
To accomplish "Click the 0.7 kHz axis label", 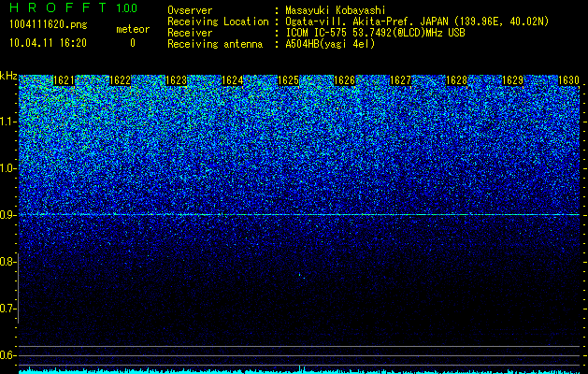I will [x=7, y=309].
